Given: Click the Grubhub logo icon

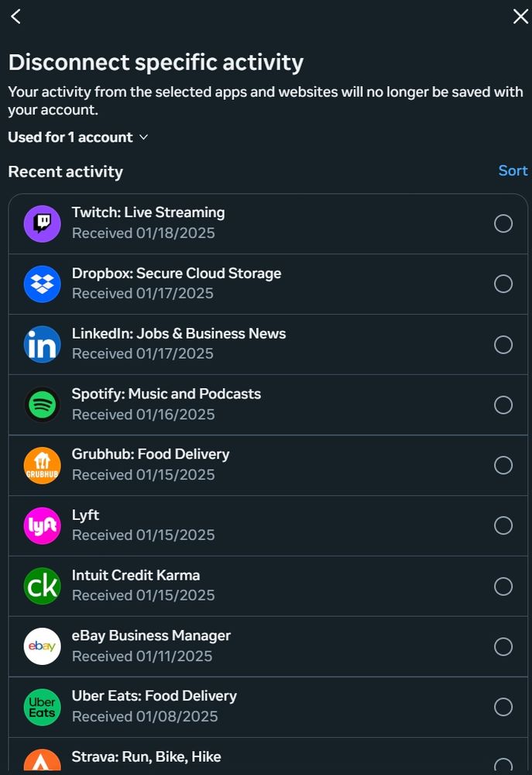Looking at the screenshot, I should (x=42, y=465).
